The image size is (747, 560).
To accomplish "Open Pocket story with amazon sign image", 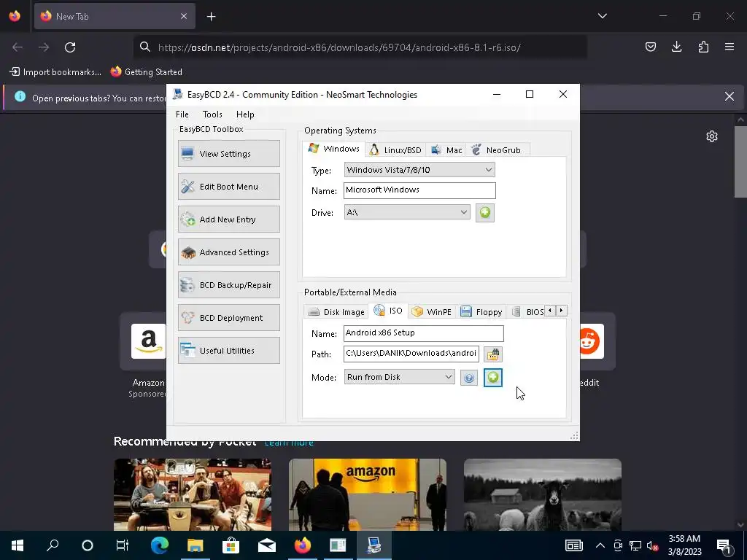I will tap(368, 494).
